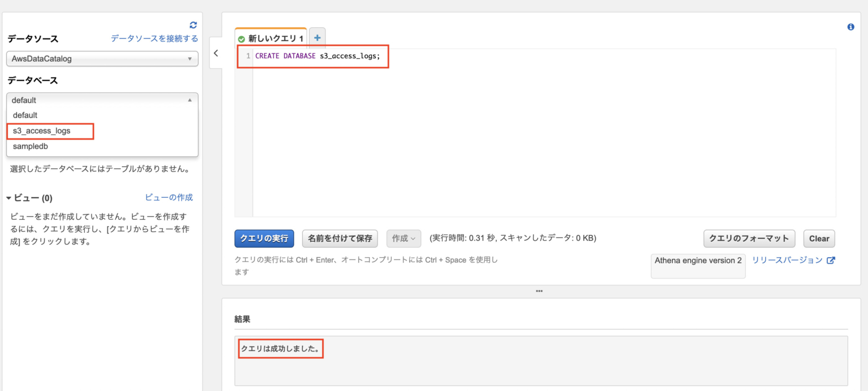Click the ビューの作成 link

169,197
